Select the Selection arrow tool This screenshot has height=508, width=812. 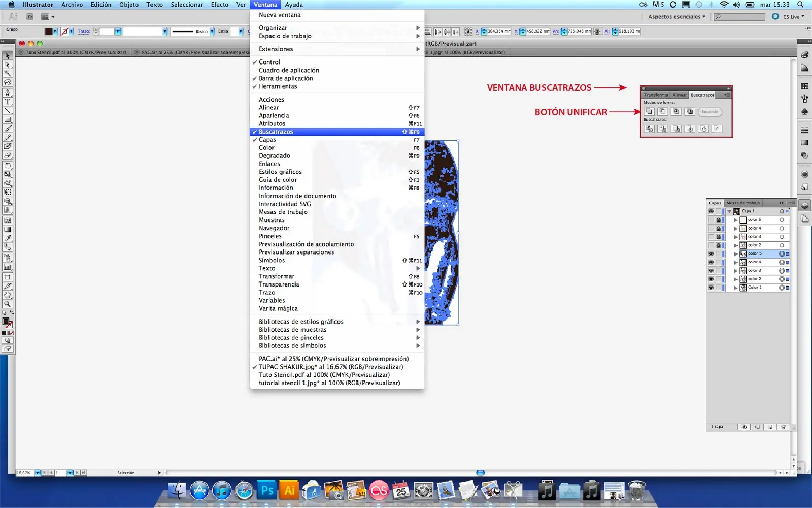click(x=8, y=56)
